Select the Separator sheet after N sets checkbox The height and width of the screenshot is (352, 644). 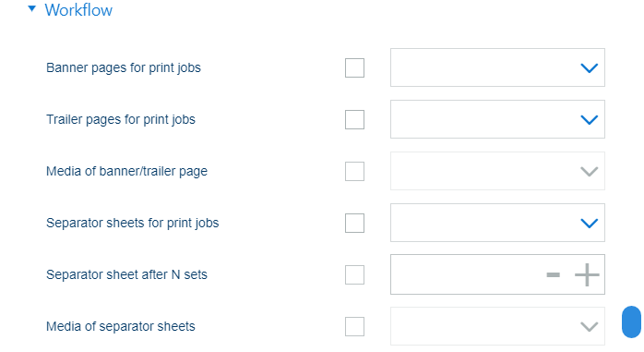354,274
